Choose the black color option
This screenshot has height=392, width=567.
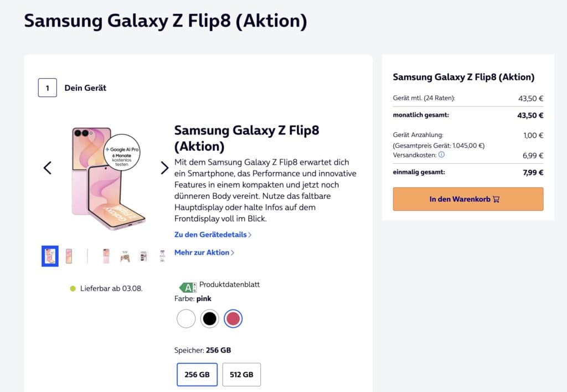pyautogui.click(x=210, y=318)
